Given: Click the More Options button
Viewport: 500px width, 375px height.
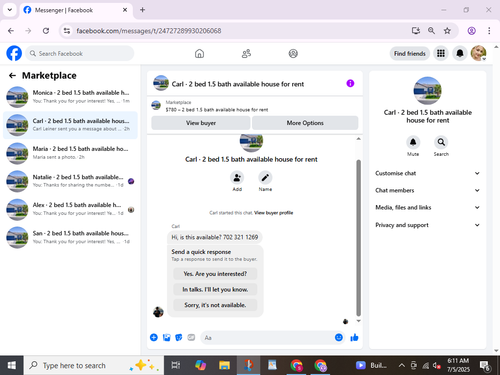Looking at the screenshot, I should coord(305,123).
